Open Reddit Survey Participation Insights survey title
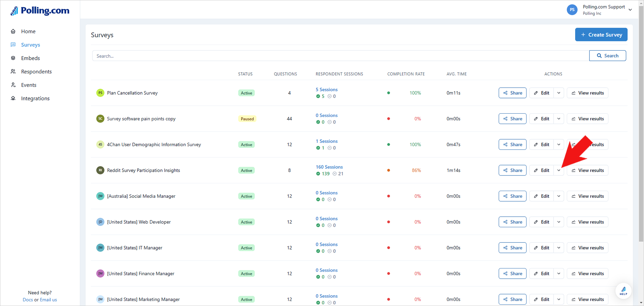The height and width of the screenshot is (306, 644). tap(143, 170)
